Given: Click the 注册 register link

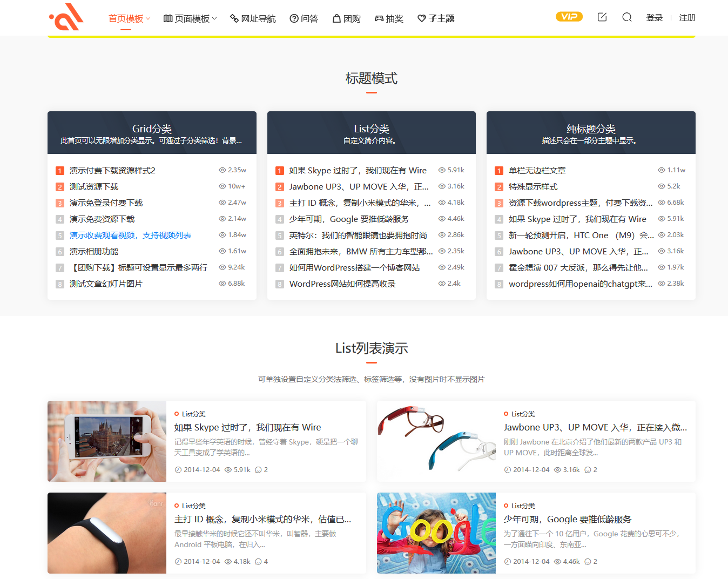Looking at the screenshot, I should pos(687,18).
